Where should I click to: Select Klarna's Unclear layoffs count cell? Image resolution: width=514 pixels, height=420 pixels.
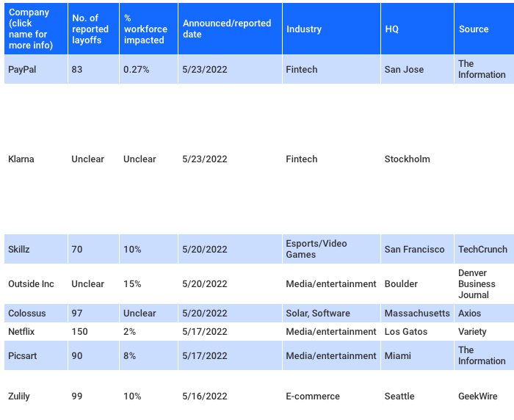tap(93, 159)
